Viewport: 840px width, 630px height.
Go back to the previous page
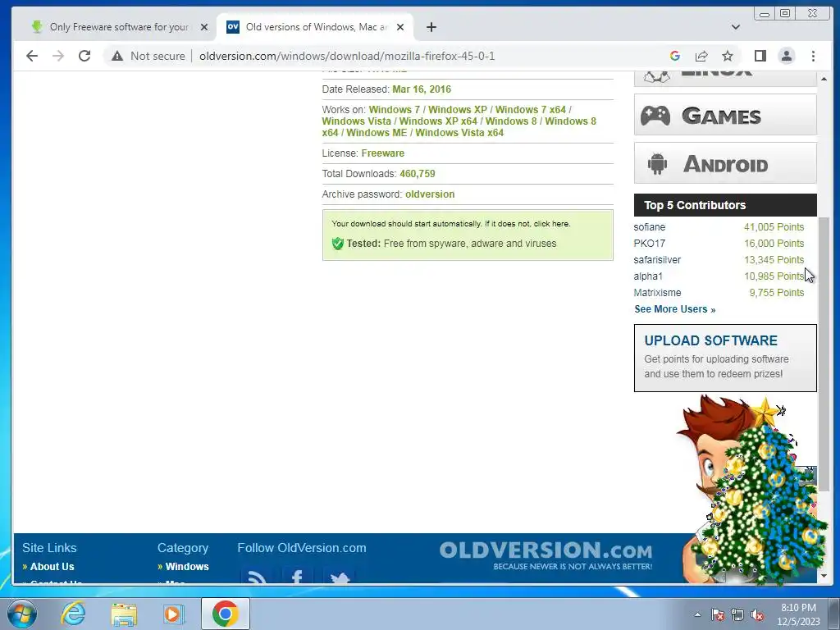(32, 56)
